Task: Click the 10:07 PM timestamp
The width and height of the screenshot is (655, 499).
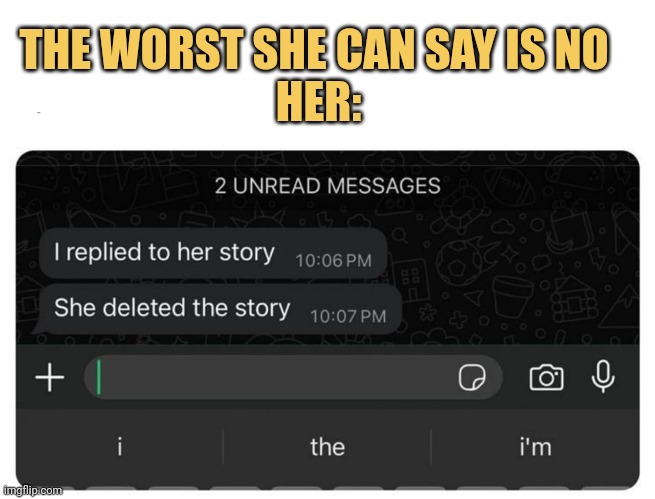Action: (x=348, y=317)
